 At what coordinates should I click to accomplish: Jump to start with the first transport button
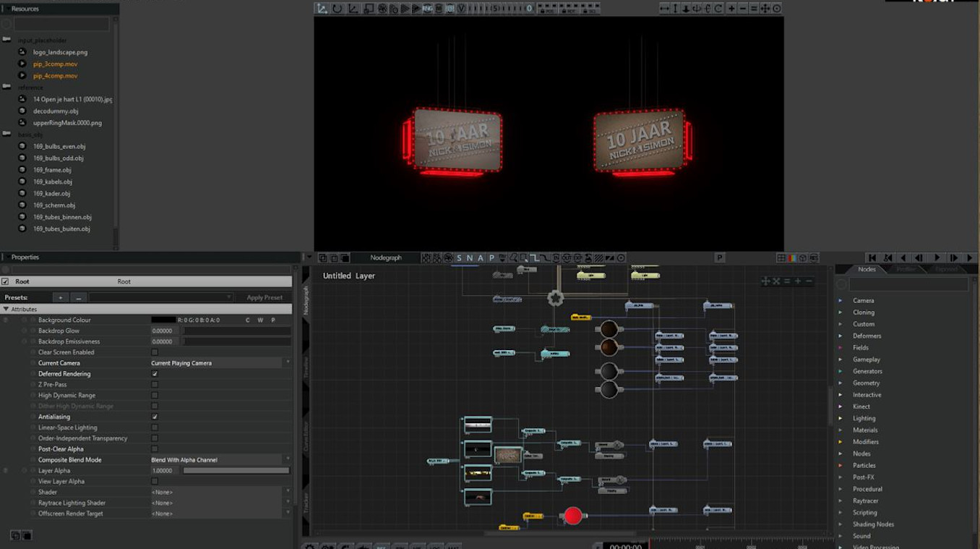[872, 258]
